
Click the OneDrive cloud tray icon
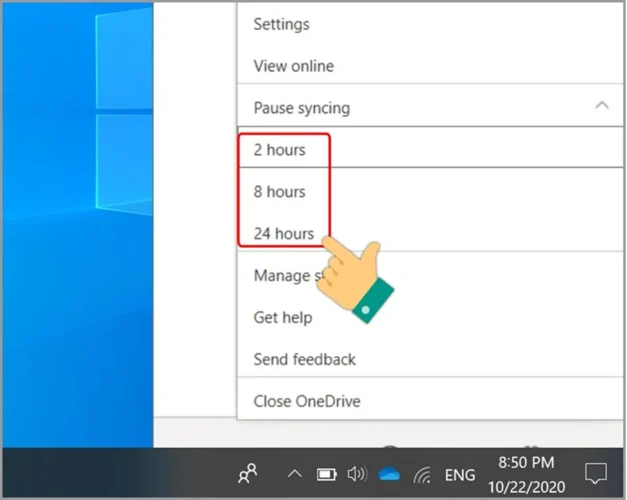[x=389, y=474]
